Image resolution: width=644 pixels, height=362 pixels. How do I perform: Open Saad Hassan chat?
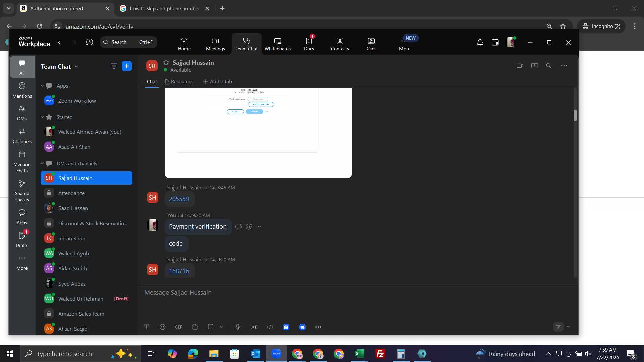[x=87, y=208]
